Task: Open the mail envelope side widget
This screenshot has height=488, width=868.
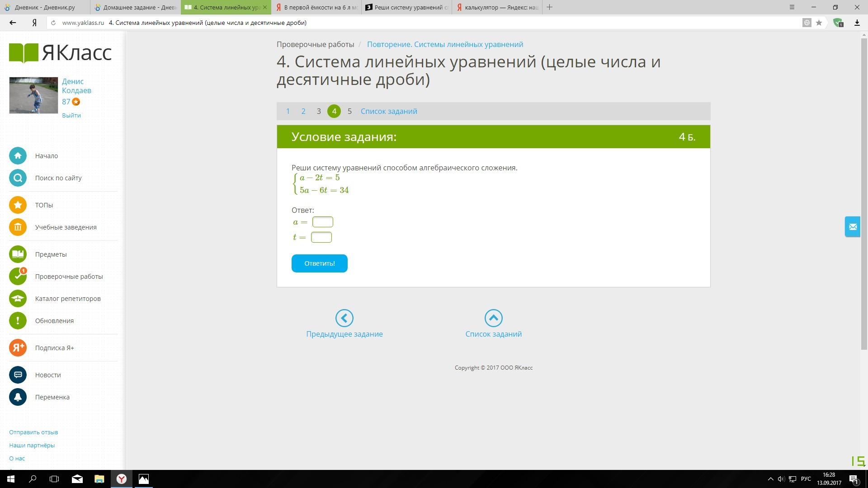Action: pyautogui.click(x=853, y=227)
